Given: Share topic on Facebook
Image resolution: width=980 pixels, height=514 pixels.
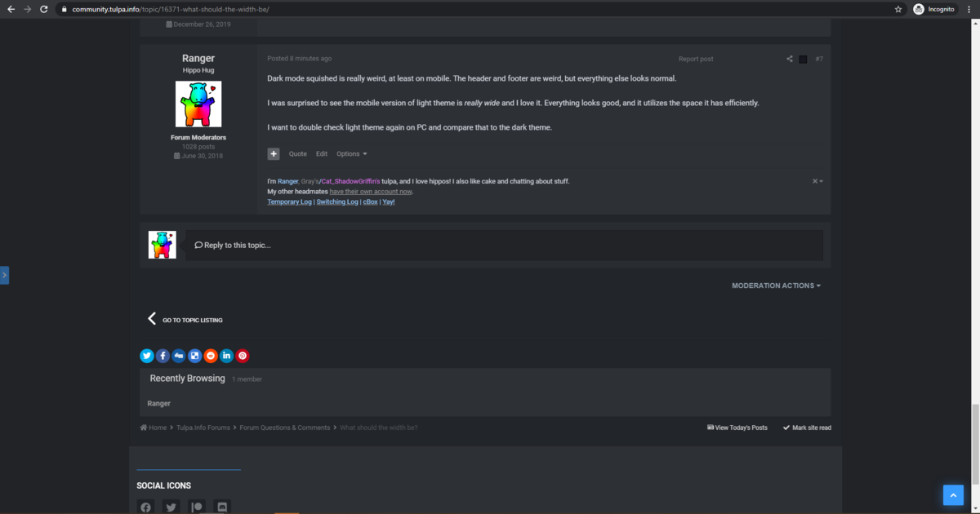Looking at the screenshot, I should click(163, 356).
